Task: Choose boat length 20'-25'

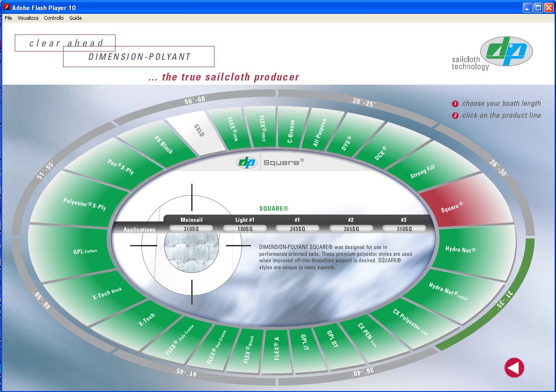Action: [365, 102]
